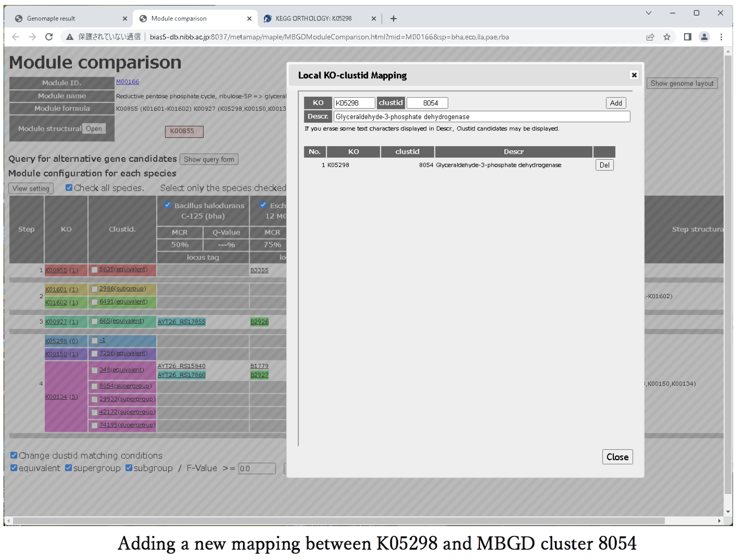Toggle checkbox for clustid 5635(equivalent)
This screenshot has height=560, width=738.
[x=94, y=270]
